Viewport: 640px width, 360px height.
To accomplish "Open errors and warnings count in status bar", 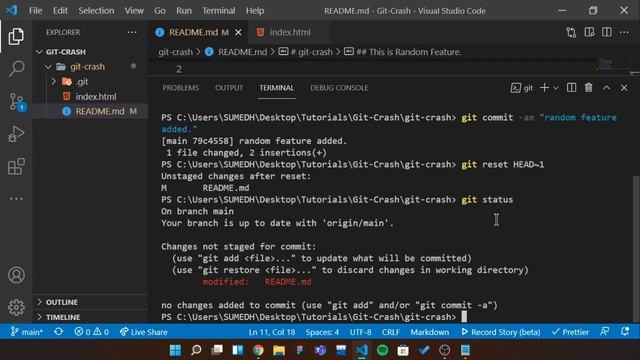I will pos(91,332).
